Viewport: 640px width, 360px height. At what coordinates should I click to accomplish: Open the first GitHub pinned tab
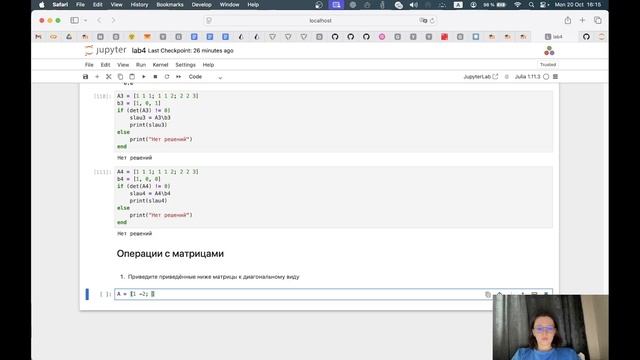335,37
